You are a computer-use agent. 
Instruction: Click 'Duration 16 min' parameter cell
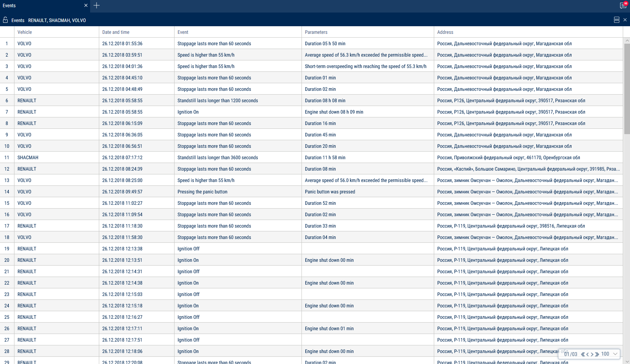pyautogui.click(x=368, y=123)
